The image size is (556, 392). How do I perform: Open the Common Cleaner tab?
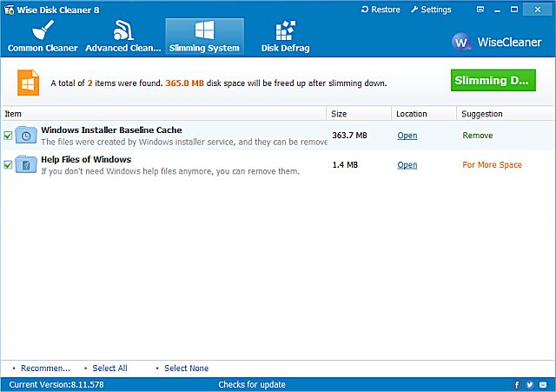coord(43,37)
